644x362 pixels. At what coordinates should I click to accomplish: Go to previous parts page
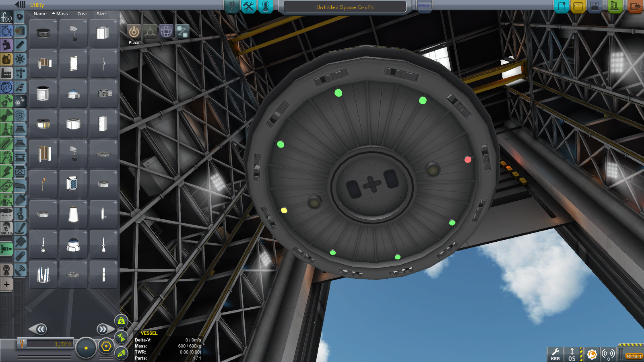pyautogui.click(x=38, y=329)
